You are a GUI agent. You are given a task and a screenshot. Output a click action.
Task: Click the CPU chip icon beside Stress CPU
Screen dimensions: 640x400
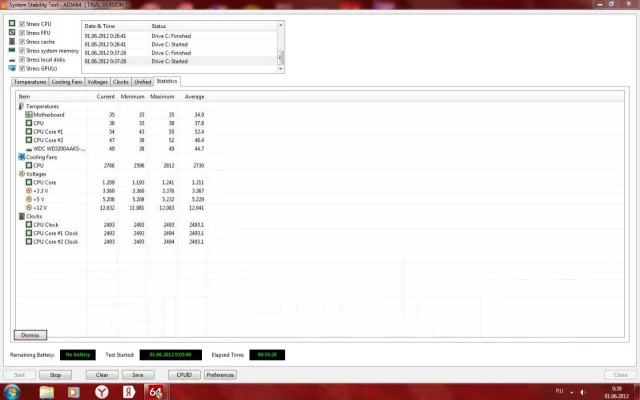12,24
